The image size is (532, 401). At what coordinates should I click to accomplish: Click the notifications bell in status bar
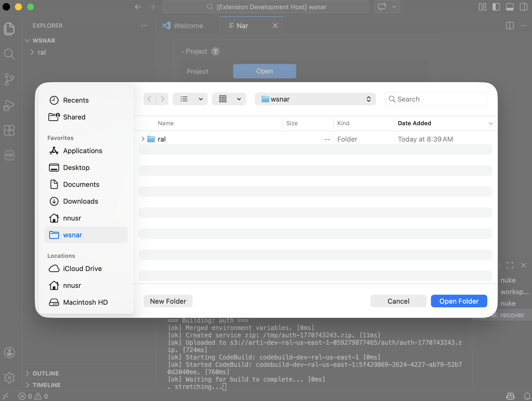coord(527,396)
